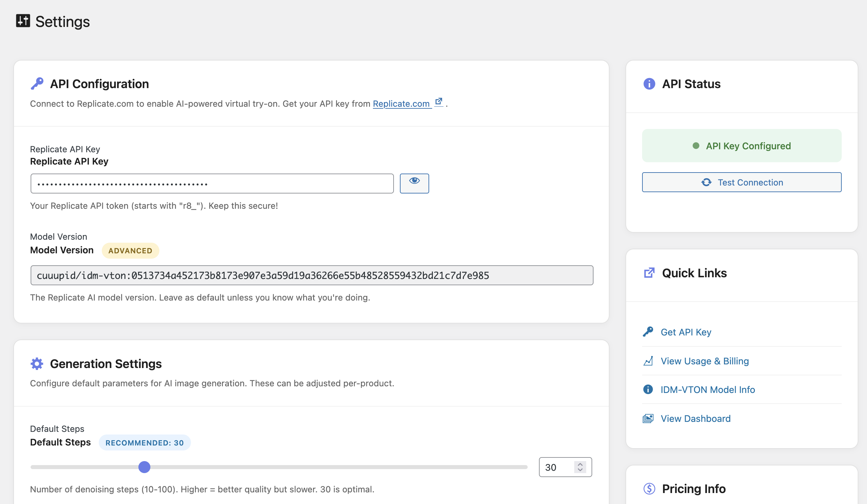Screen dimensions: 867x504
Task: Click the external link icon after Replicate.com
Action: tap(438, 101)
